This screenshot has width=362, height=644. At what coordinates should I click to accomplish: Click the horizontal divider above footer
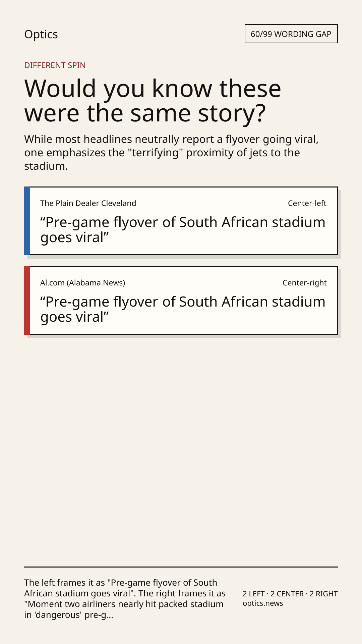181,567
